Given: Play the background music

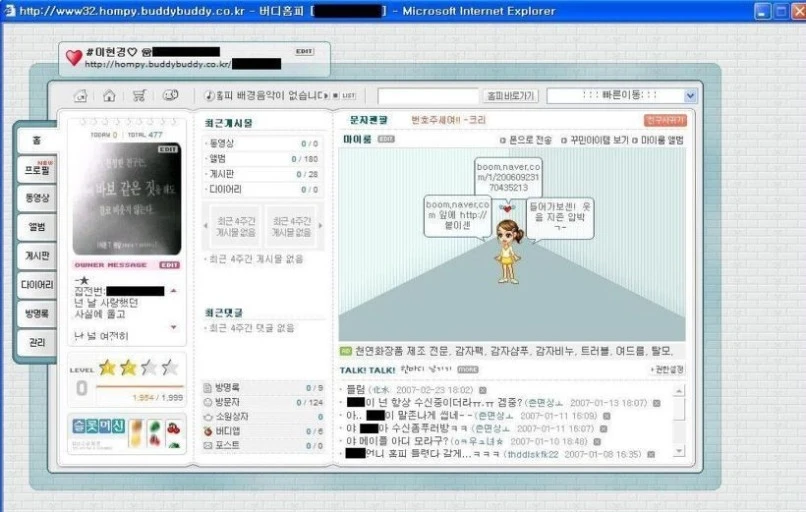Looking at the screenshot, I should (327, 96).
